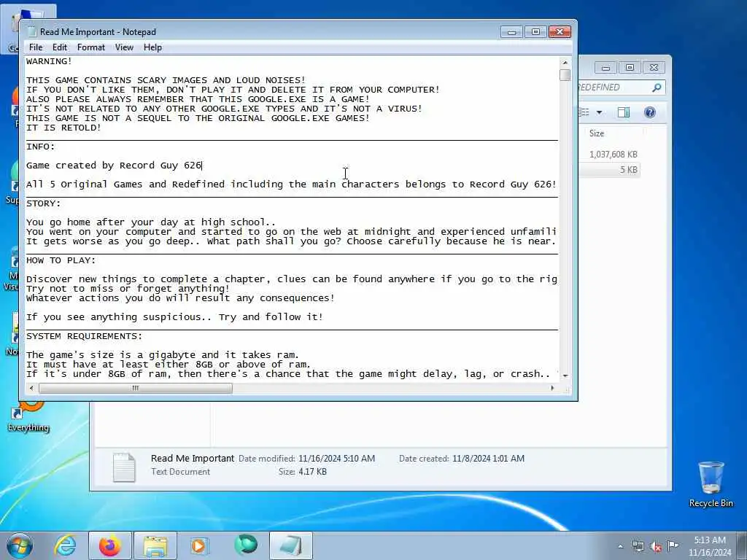The image size is (747, 560).
Task: Open the Action Center flag icon
Action: 673,545
